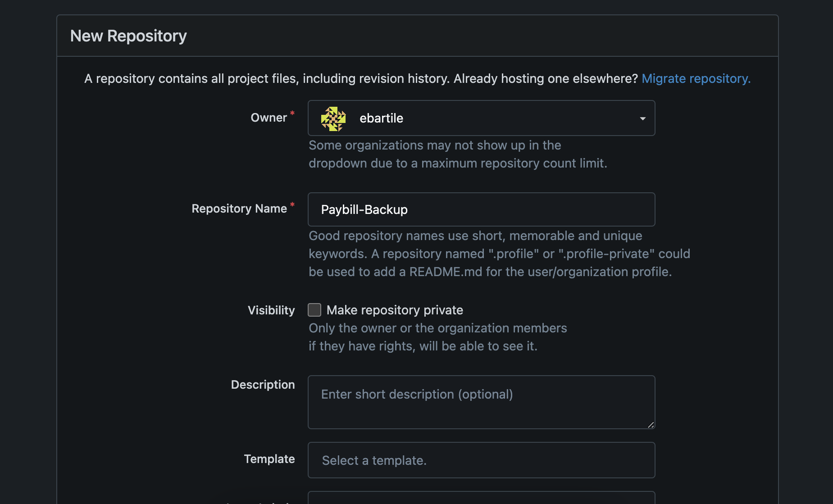Click the Visibility field label
The image size is (833, 504).
tap(271, 310)
